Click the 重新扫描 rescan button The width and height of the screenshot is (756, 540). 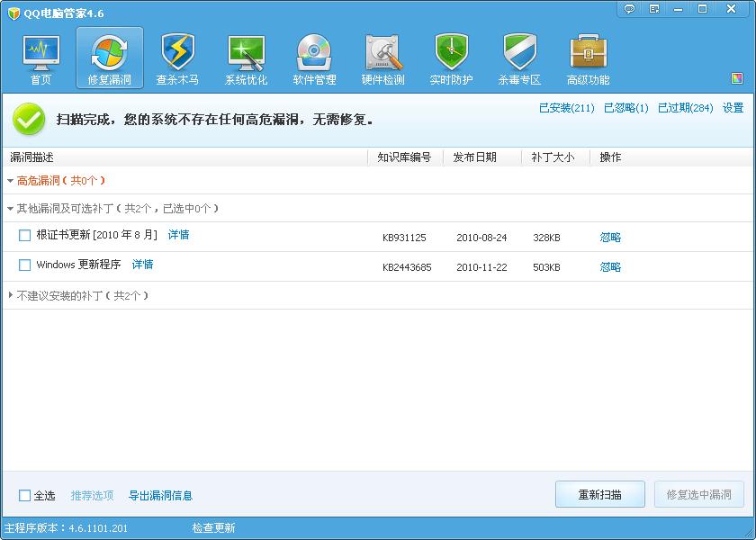tap(599, 494)
